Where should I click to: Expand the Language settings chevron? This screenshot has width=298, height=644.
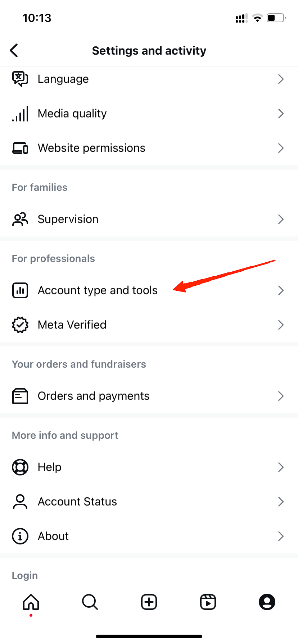tap(281, 79)
